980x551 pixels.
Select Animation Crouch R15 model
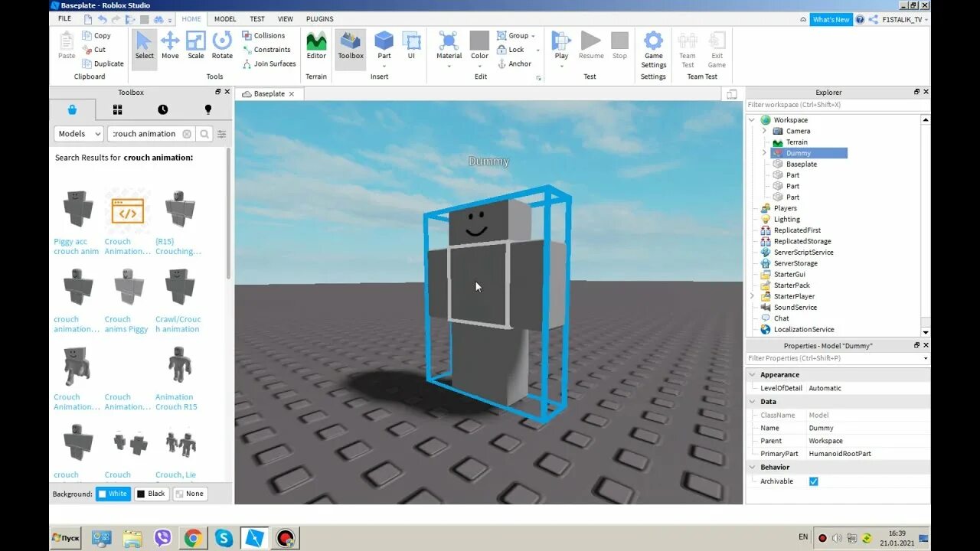(x=178, y=378)
